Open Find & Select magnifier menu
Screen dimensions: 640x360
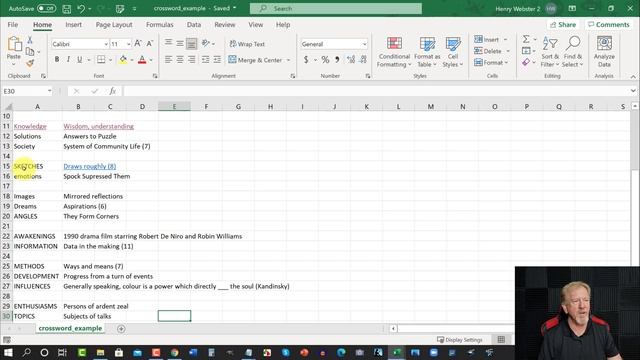tap(572, 52)
